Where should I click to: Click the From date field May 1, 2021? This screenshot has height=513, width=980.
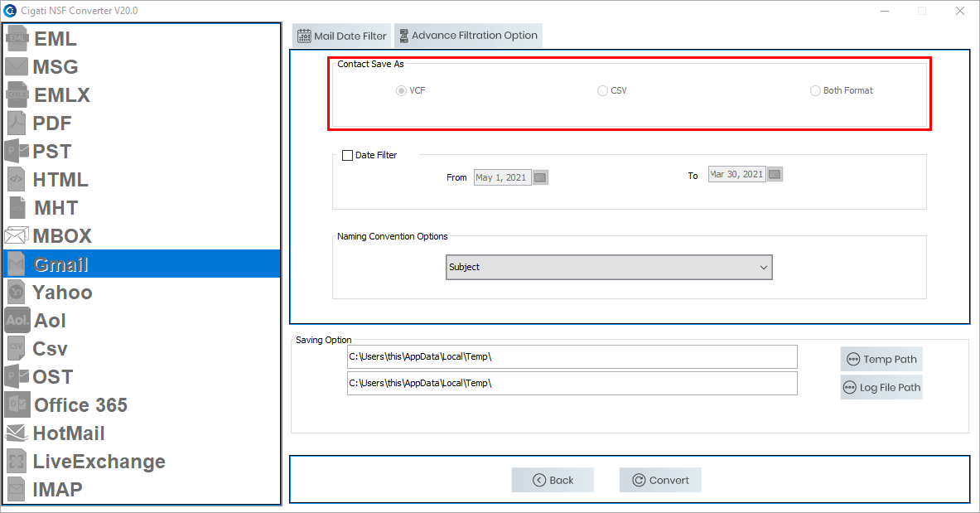point(503,177)
